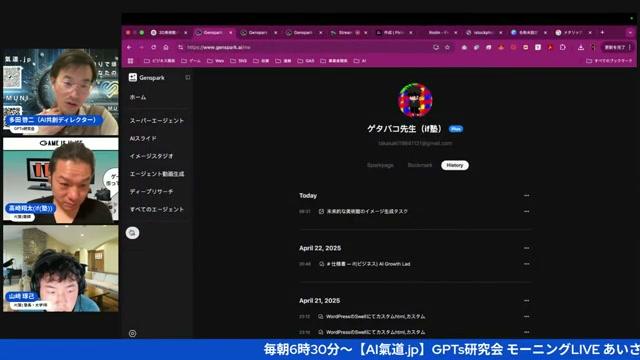Screen dimensions: 640x360
Task: Bookmark this page with the star icon
Action: tap(447, 47)
